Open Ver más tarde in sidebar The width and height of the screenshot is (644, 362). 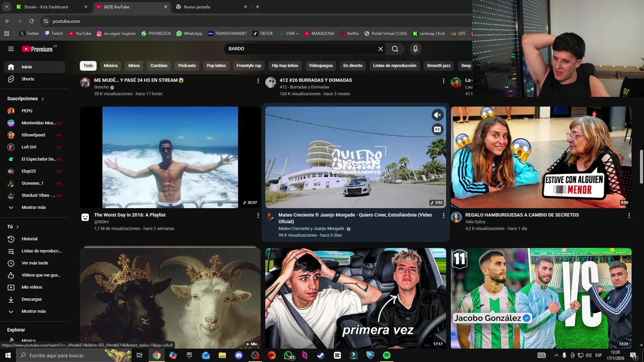[x=34, y=263]
